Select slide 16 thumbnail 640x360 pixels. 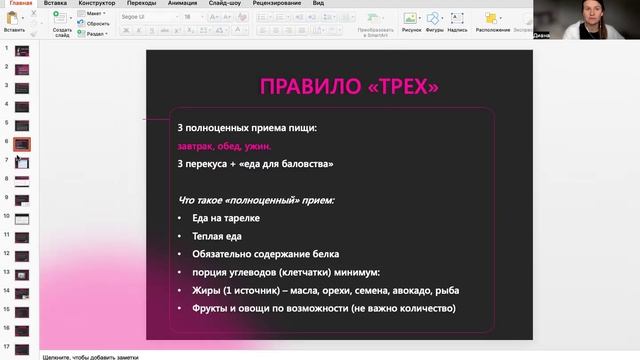[x=22, y=331]
